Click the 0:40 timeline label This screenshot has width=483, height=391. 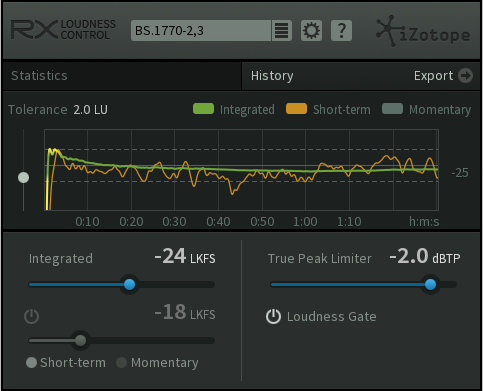click(218, 222)
